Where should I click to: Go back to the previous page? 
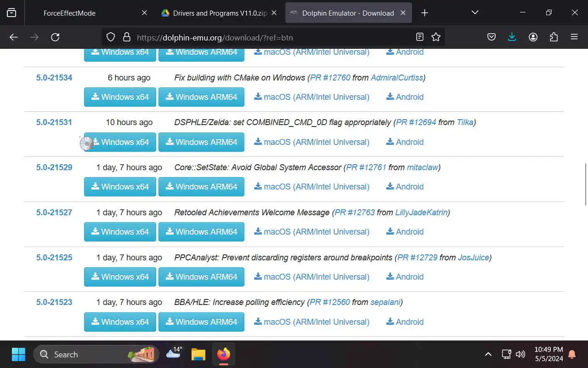coord(14,37)
